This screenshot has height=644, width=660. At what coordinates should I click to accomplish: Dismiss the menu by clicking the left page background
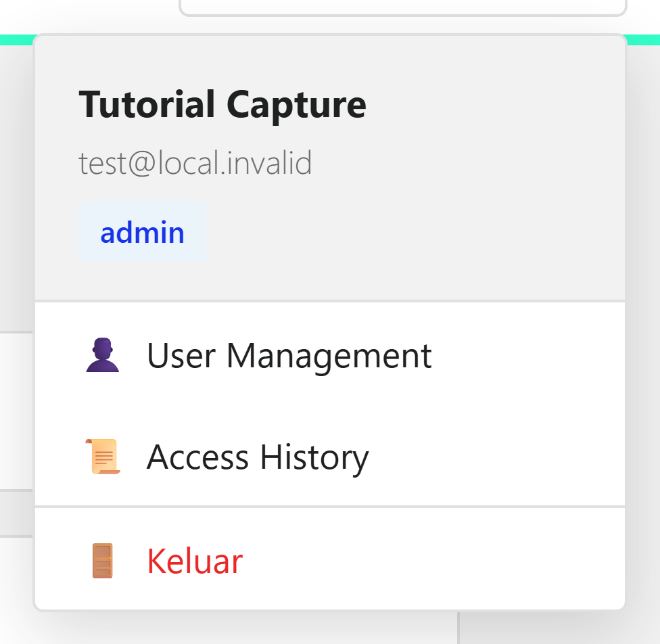(x=16, y=189)
